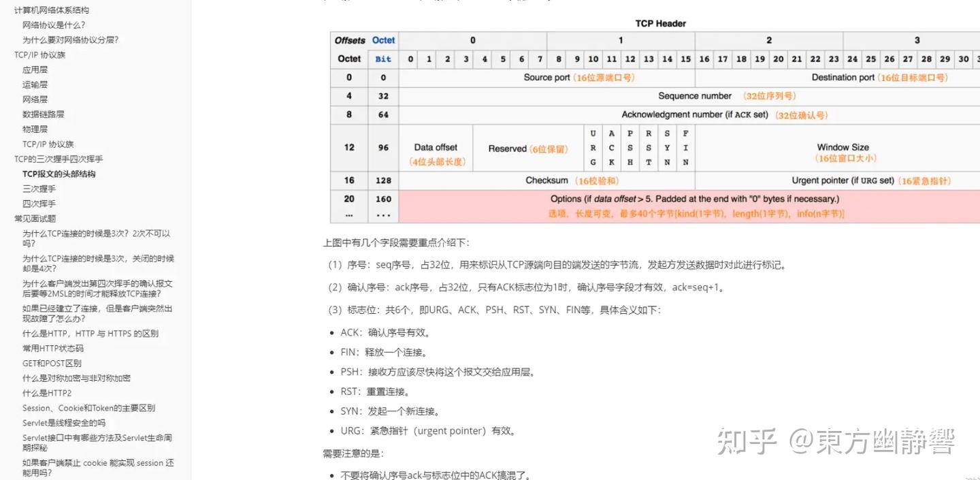Jump to 为什么要对网络协议分层? section
980x480 pixels.
pos(71,40)
